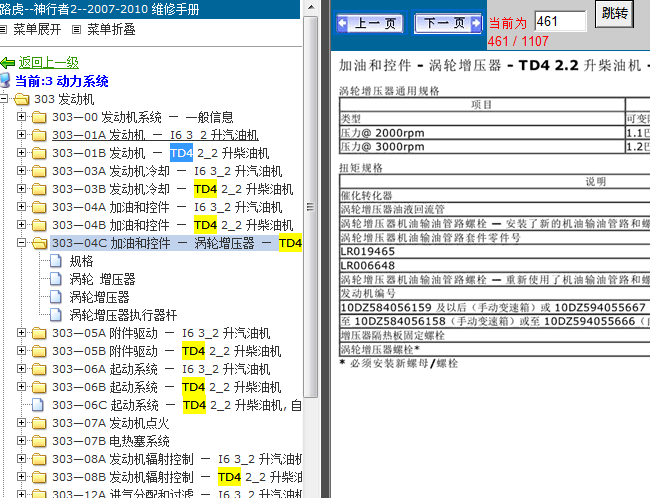Expand the 303—01B 发动机 node
Image resolution: width=650 pixels, height=498 pixels.
point(21,153)
